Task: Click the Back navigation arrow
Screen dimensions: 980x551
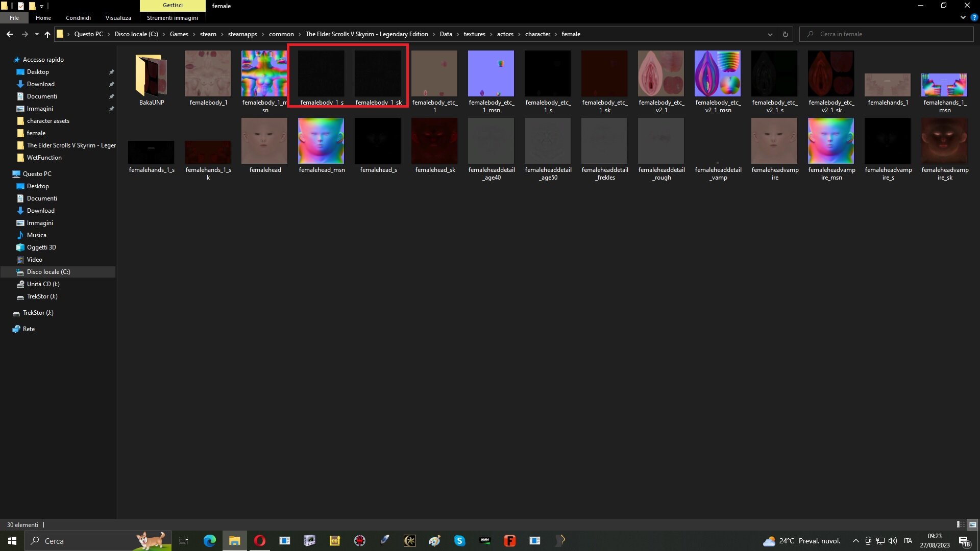Action: tap(10, 34)
